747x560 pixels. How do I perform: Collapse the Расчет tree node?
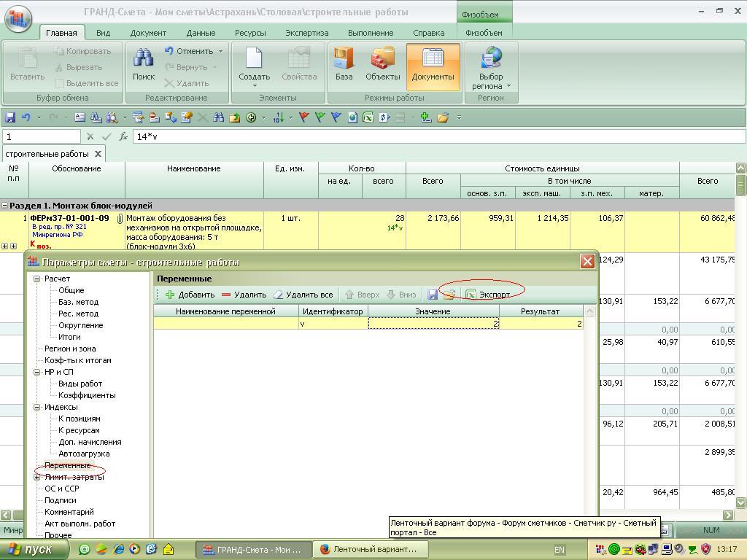click(x=36, y=279)
